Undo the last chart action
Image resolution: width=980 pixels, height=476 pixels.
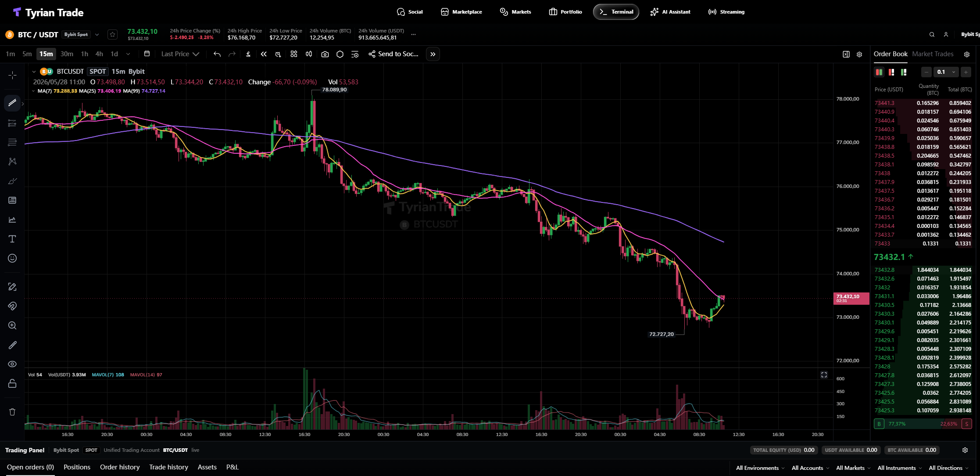click(217, 54)
